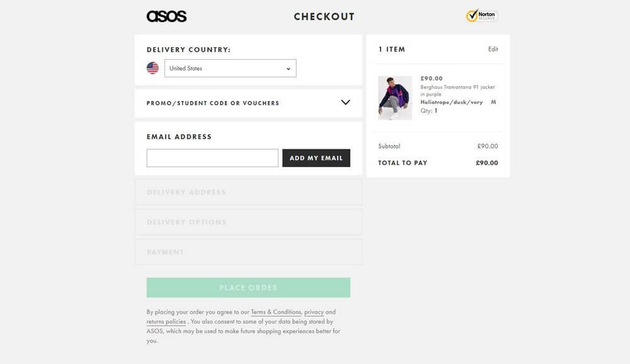Click the Edit link in the order summary
The width and height of the screenshot is (630, 364).
[x=494, y=48]
